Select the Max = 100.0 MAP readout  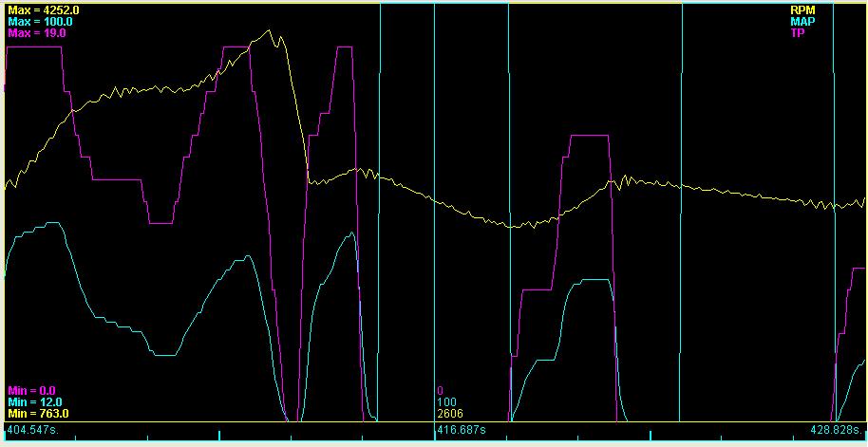(x=40, y=21)
